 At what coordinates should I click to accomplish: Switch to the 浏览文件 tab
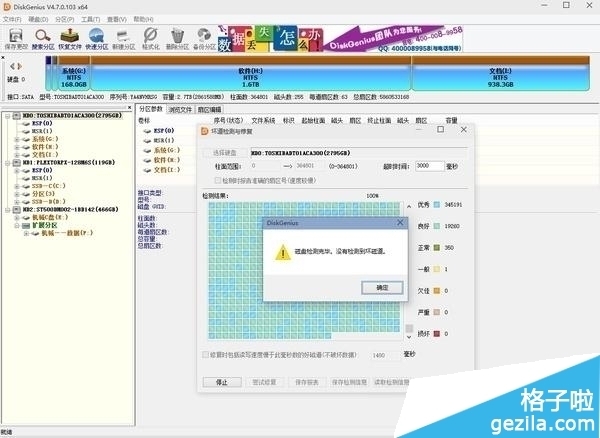coord(180,110)
